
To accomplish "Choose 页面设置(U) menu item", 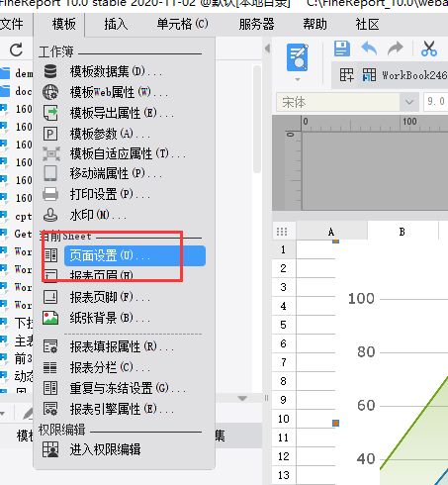I will pyautogui.click(x=134, y=255).
